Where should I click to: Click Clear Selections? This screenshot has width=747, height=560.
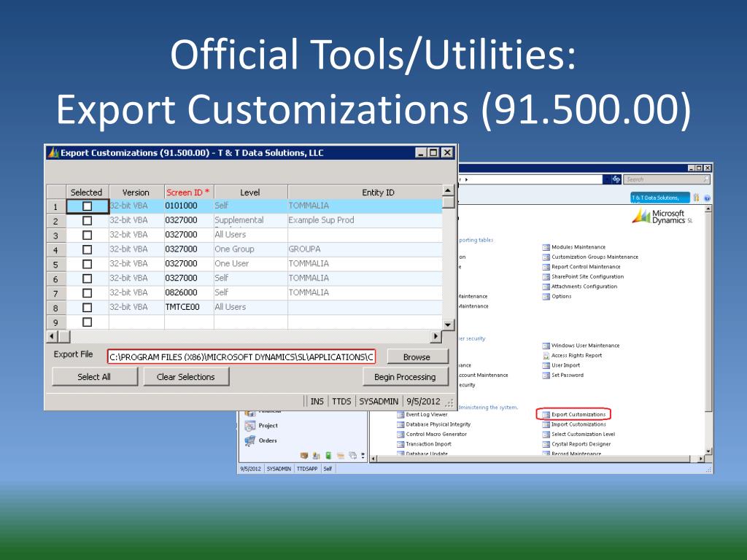tap(186, 377)
